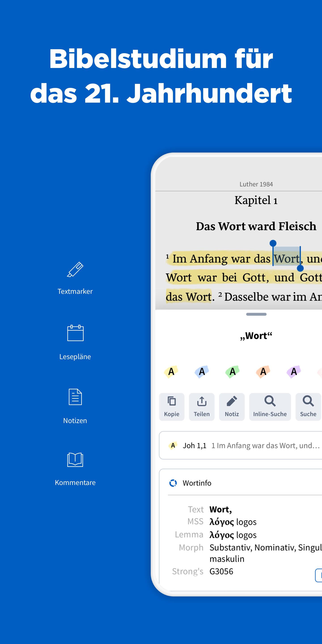The height and width of the screenshot is (644, 322).
Task: Grab the bottom sheet drag handle
Action: [256, 314]
